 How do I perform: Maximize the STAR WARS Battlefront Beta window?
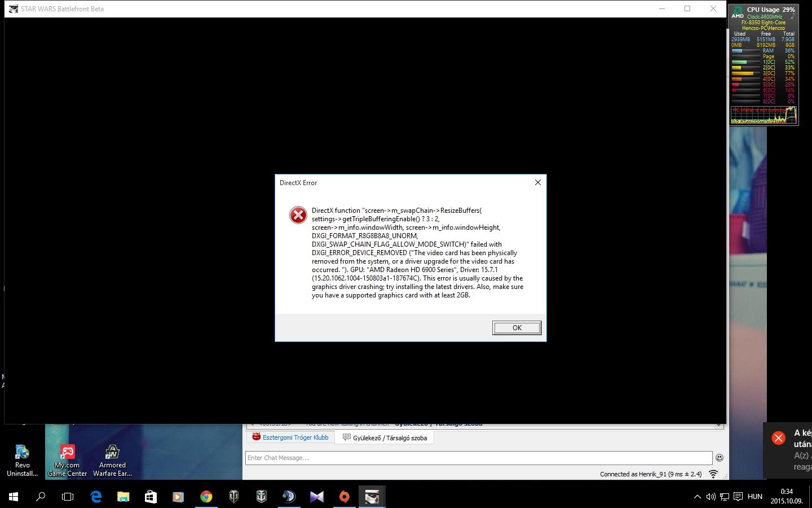coord(687,8)
